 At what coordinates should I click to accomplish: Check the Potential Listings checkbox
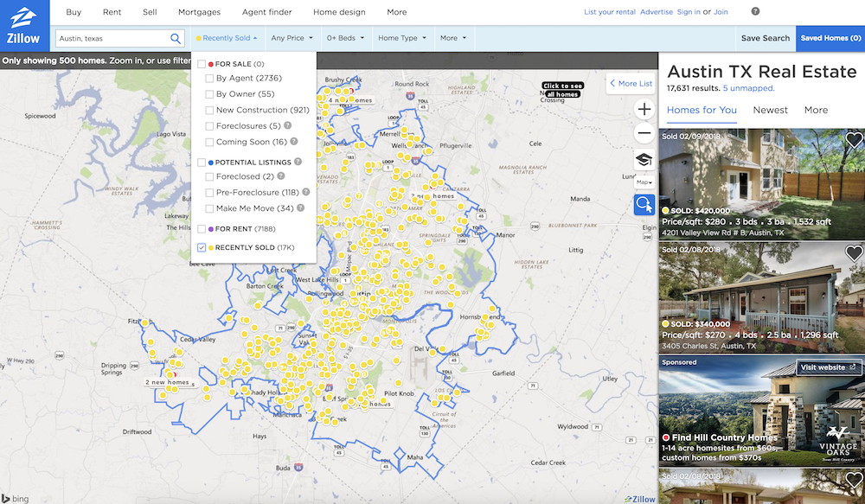pos(202,163)
